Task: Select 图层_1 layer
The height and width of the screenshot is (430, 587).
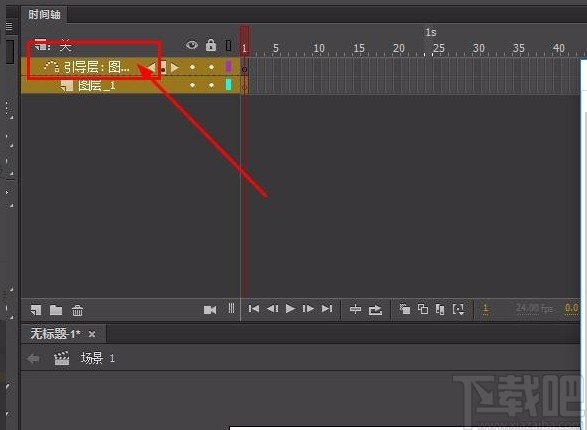Action: coord(131,86)
